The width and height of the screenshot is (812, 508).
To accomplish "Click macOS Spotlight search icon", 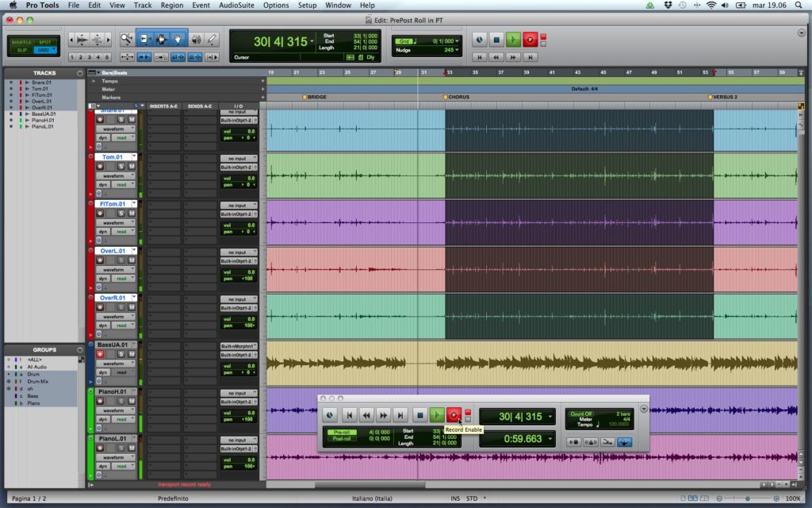I will point(798,6).
